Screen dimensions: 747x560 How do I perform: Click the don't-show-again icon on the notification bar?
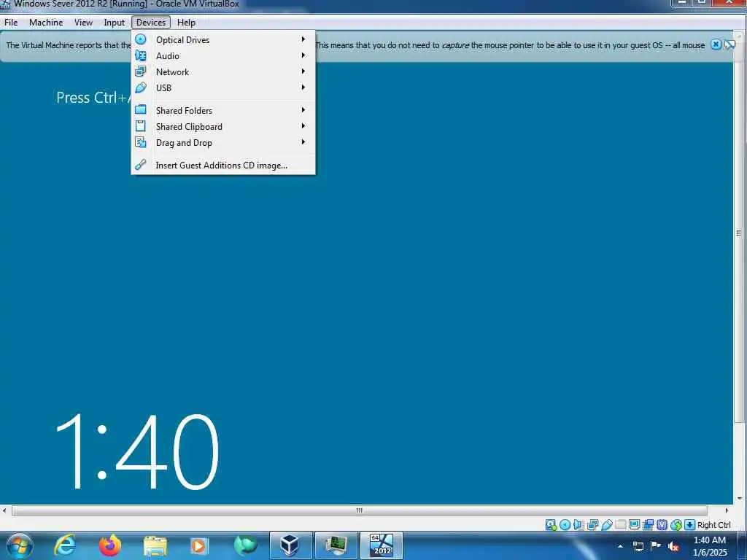coord(729,44)
